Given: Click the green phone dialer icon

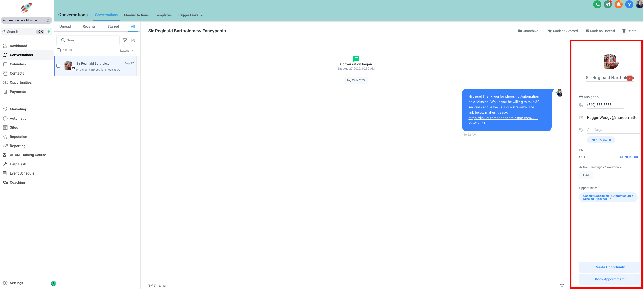Looking at the screenshot, I should pos(597,4).
